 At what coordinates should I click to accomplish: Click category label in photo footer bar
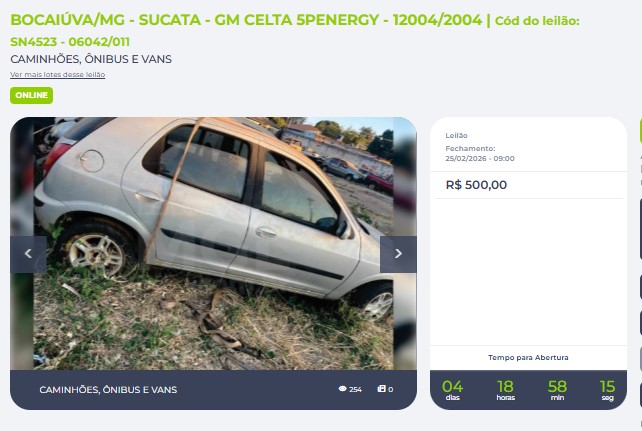[x=108, y=390]
